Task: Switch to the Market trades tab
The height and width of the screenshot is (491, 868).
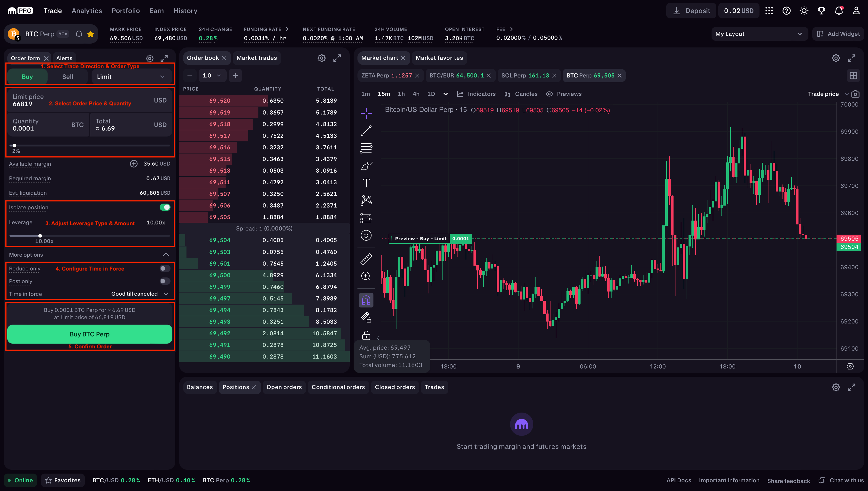Action: coord(257,58)
